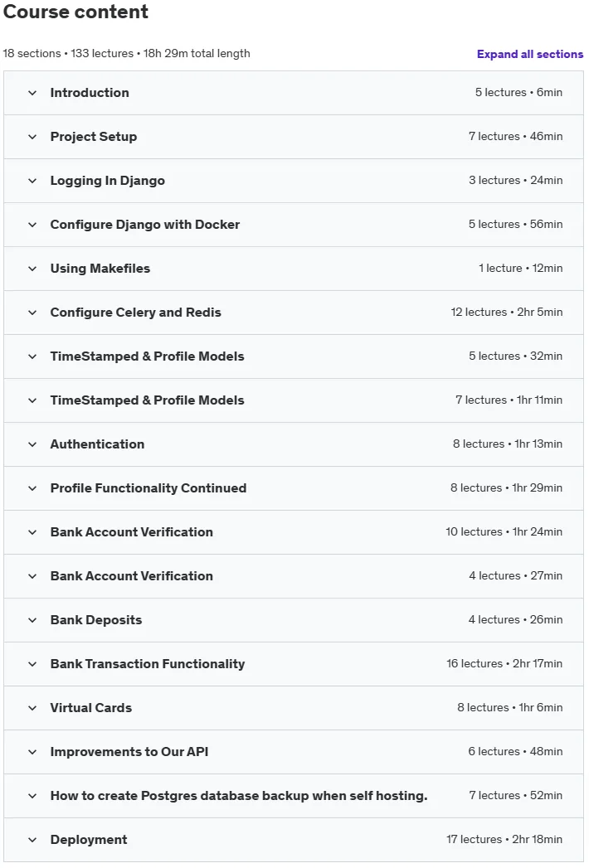Click the Virtual Cards chevron icon
The width and height of the screenshot is (589, 868).
pos(32,708)
